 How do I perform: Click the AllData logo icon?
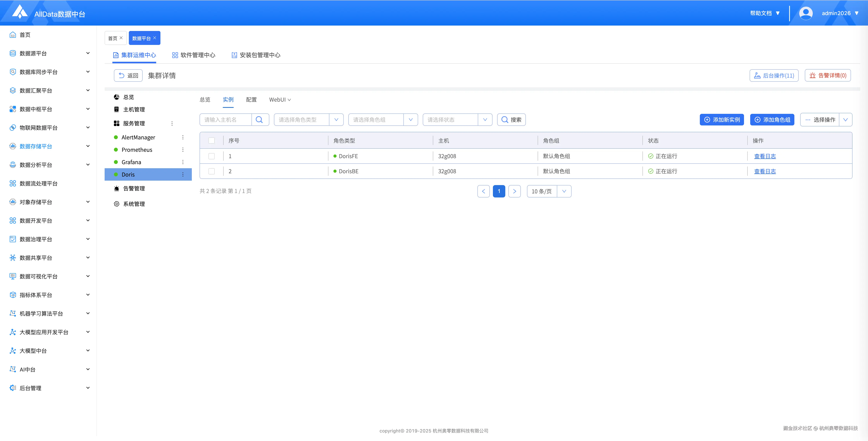click(20, 12)
